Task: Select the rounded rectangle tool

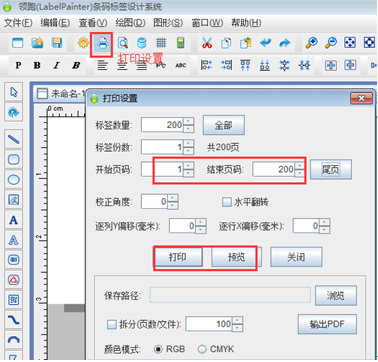Action: coord(14,159)
